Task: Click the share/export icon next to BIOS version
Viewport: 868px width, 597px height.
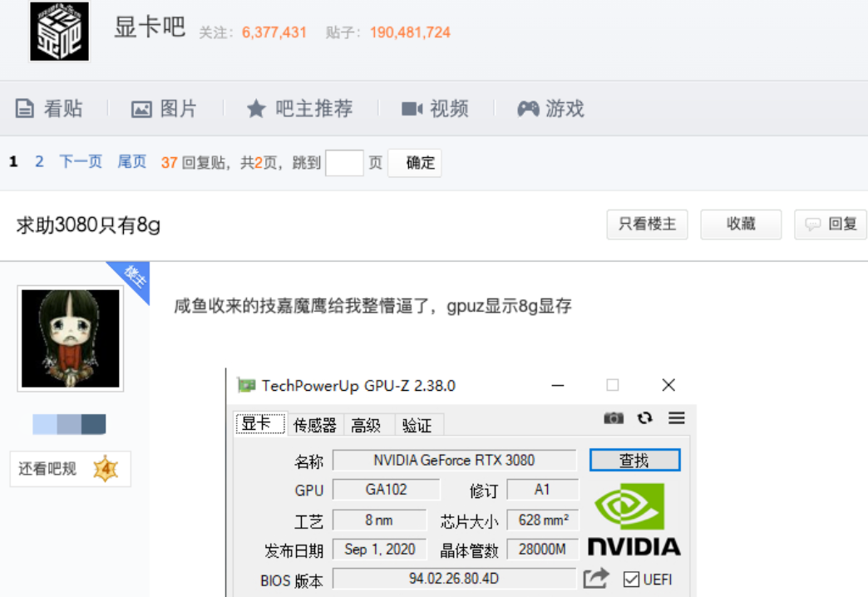Action: [x=595, y=579]
